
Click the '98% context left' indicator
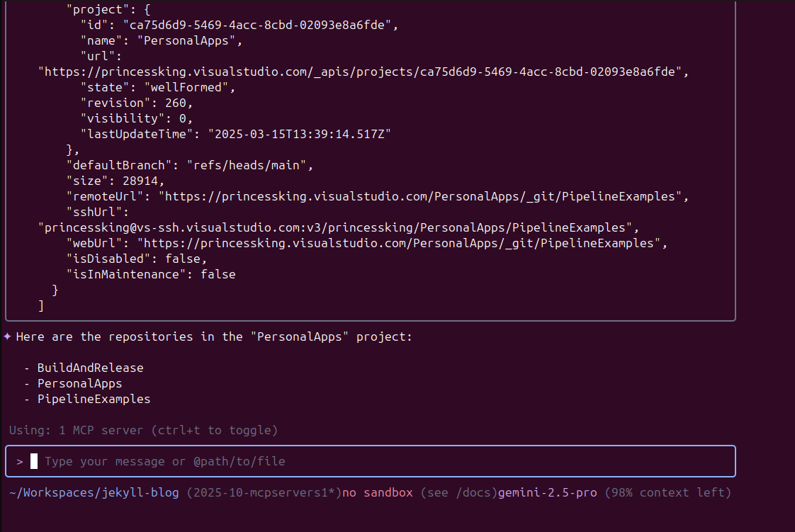click(667, 492)
